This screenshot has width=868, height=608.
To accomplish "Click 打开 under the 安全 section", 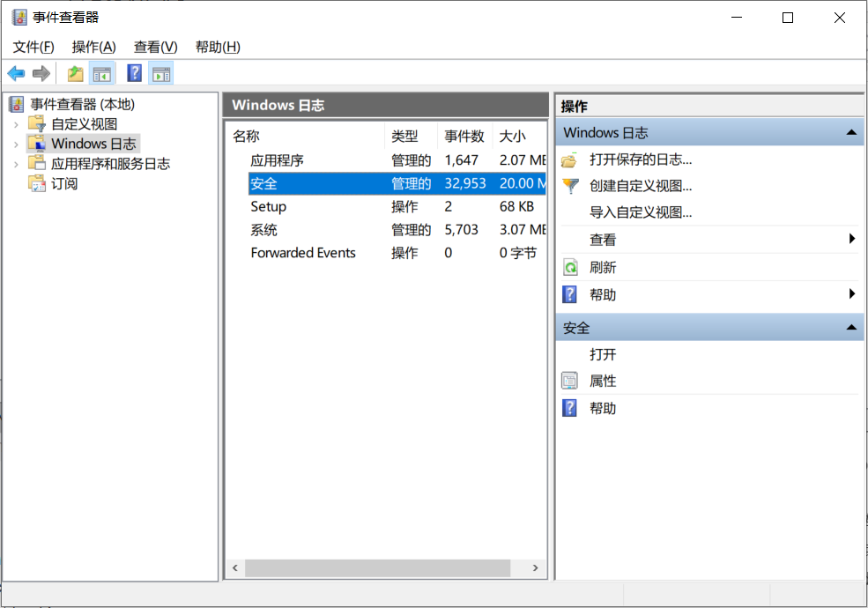I will tap(603, 354).
